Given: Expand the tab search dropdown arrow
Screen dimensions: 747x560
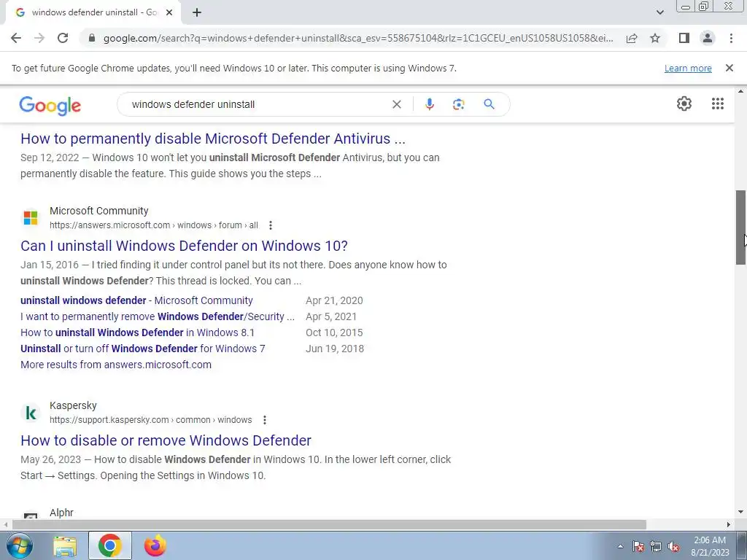Looking at the screenshot, I should (x=659, y=12).
